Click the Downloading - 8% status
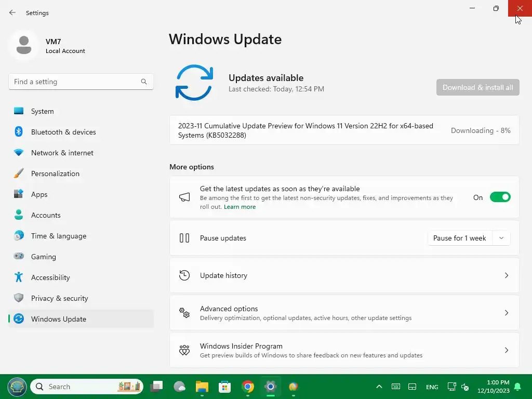 (x=481, y=130)
